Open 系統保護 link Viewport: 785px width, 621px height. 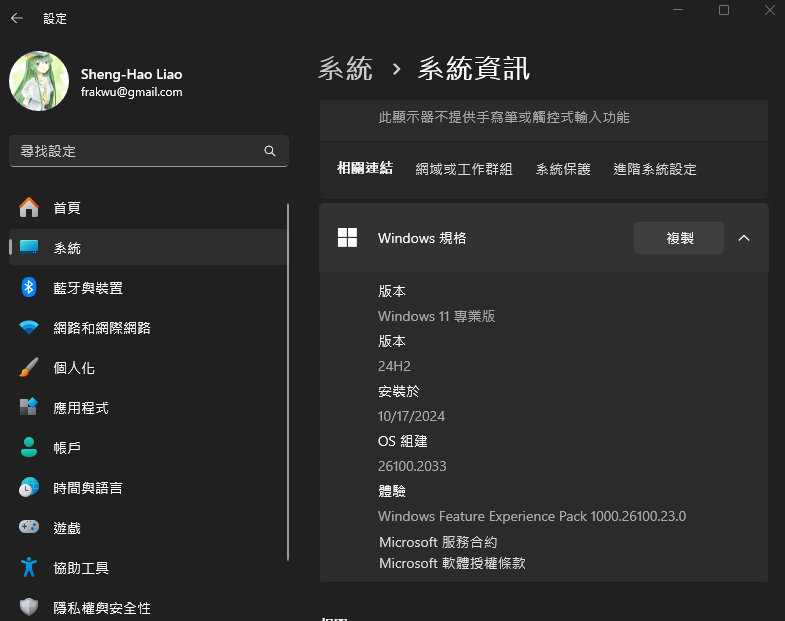[563, 169]
